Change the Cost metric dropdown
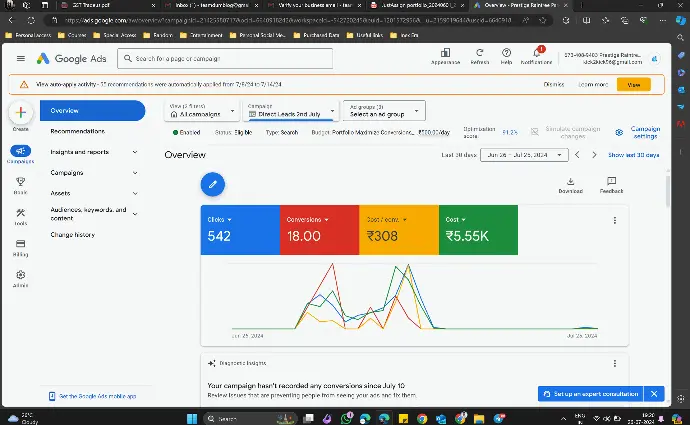This screenshot has width=690, height=425. coord(455,220)
